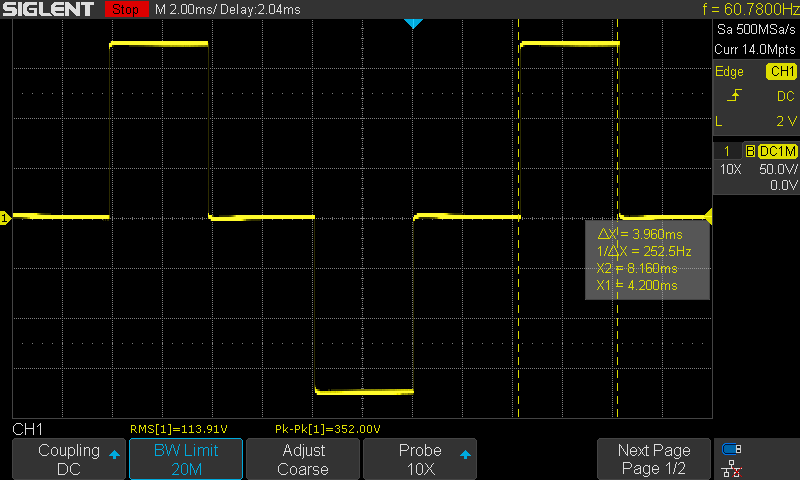
Task: Click the Pk-Pk[1] measurement readout
Action: point(327,429)
